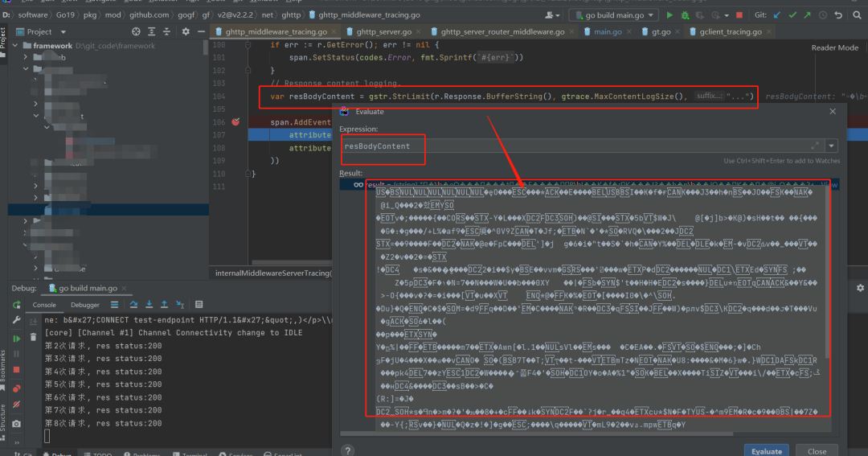Open Search Everywhere magnifier
Viewport: 868px width, 456px height.
tap(857, 15)
